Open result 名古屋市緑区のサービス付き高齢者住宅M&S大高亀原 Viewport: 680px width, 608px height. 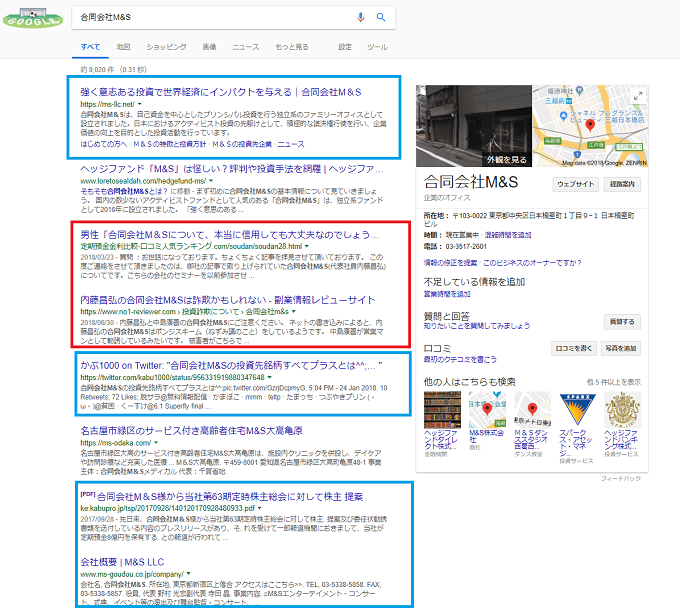pyautogui.click(x=191, y=431)
